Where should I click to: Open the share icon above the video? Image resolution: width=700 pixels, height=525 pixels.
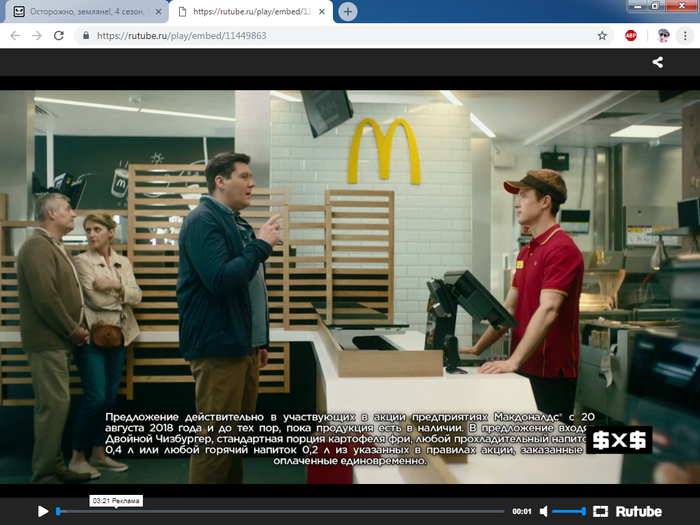click(x=658, y=62)
